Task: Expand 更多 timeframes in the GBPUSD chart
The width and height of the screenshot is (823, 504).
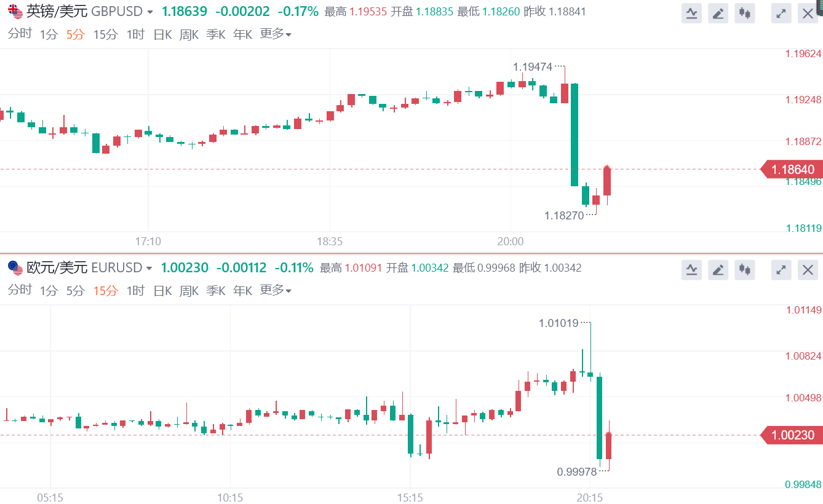Action: click(x=275, y=34)
